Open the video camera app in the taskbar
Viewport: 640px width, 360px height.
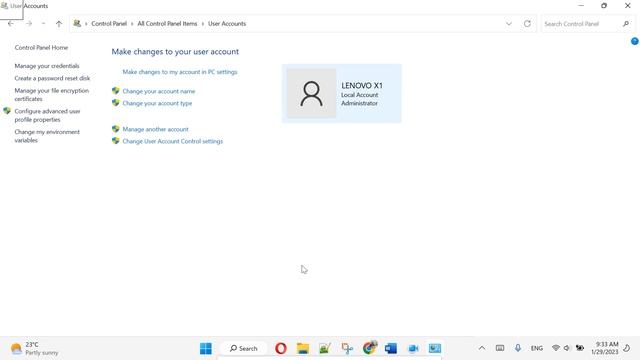point(413,348)
